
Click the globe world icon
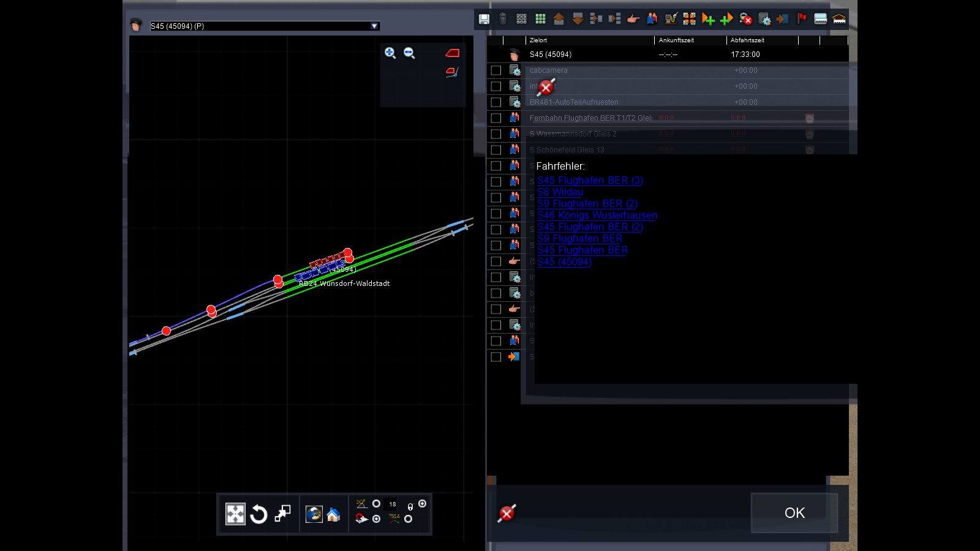click(314, 514)
